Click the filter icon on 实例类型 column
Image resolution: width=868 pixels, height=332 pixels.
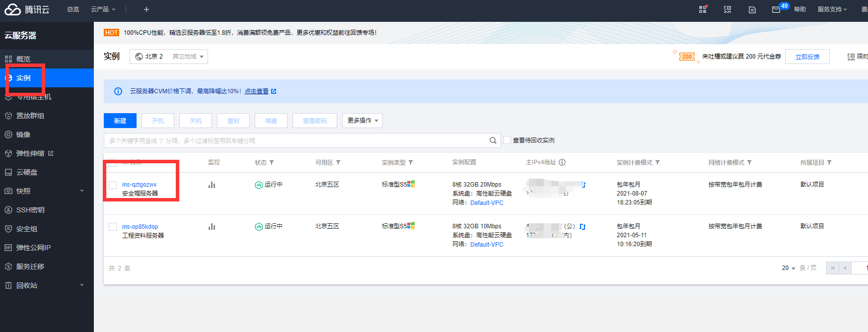click(x=411, y=163)
